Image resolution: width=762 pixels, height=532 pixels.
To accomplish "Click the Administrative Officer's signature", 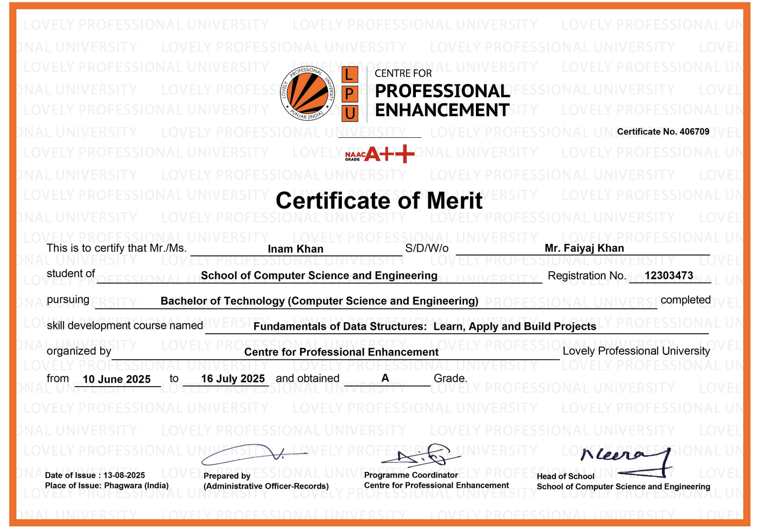I will (x=254, y=456).
